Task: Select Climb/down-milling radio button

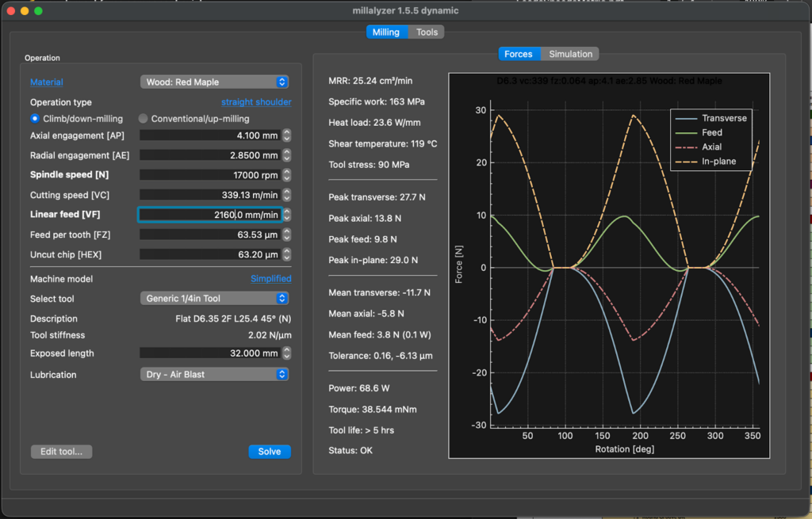Action: (35, 119)
